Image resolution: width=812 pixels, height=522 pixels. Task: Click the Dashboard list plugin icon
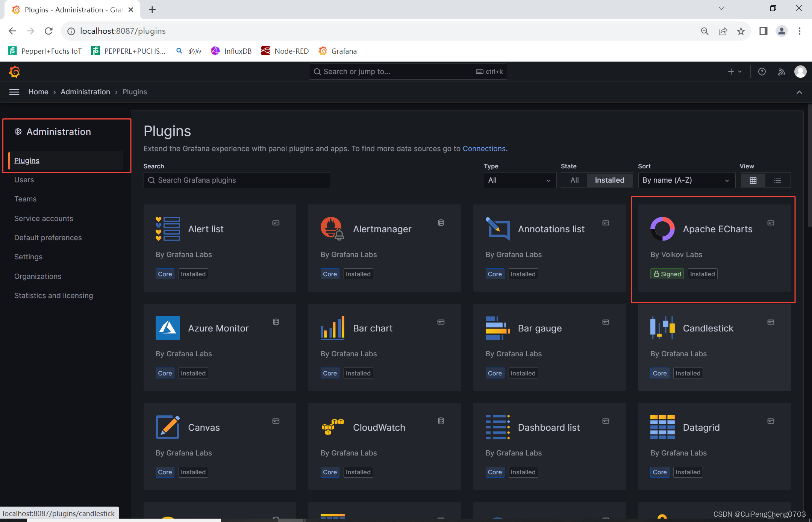tap(498, 427)
